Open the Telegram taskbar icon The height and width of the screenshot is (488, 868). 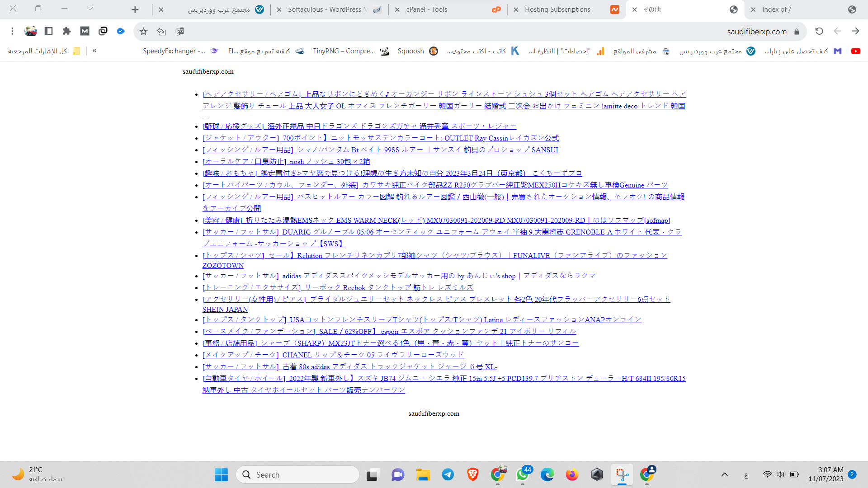pyautogui.click(x=448, y=474)
